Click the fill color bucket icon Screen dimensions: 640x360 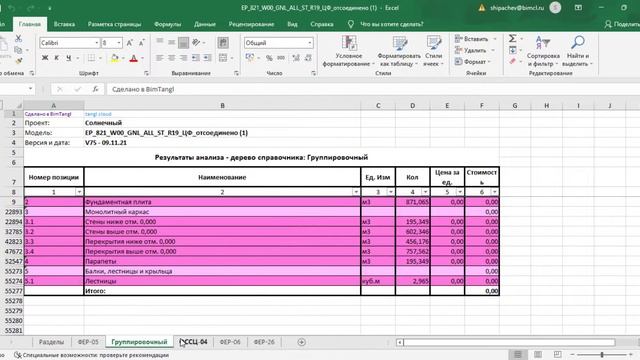pyautogui.click(x=115, y=58)
